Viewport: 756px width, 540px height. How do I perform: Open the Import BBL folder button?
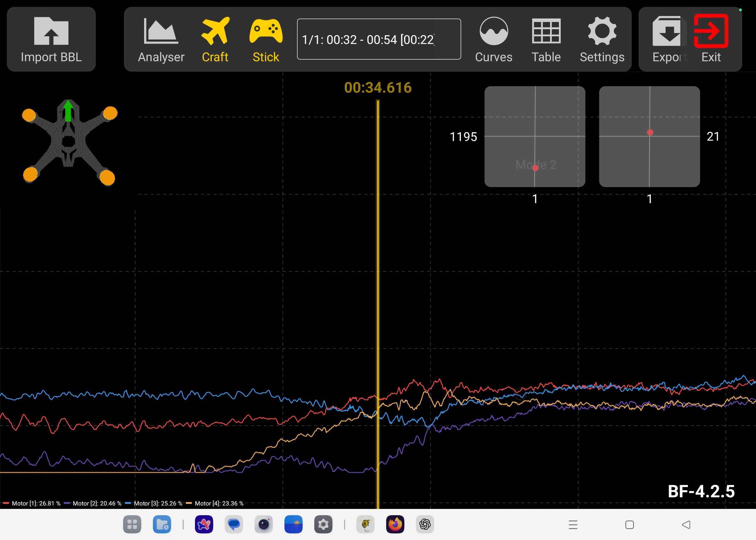pyautogui.click(x=51, y=39)
